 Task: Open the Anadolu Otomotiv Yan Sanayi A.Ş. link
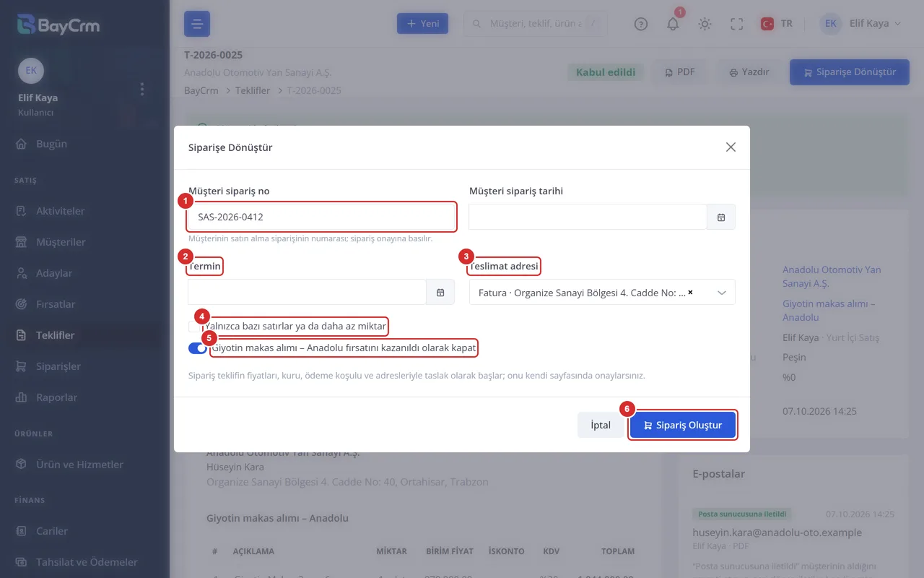[x=832, y=277]
